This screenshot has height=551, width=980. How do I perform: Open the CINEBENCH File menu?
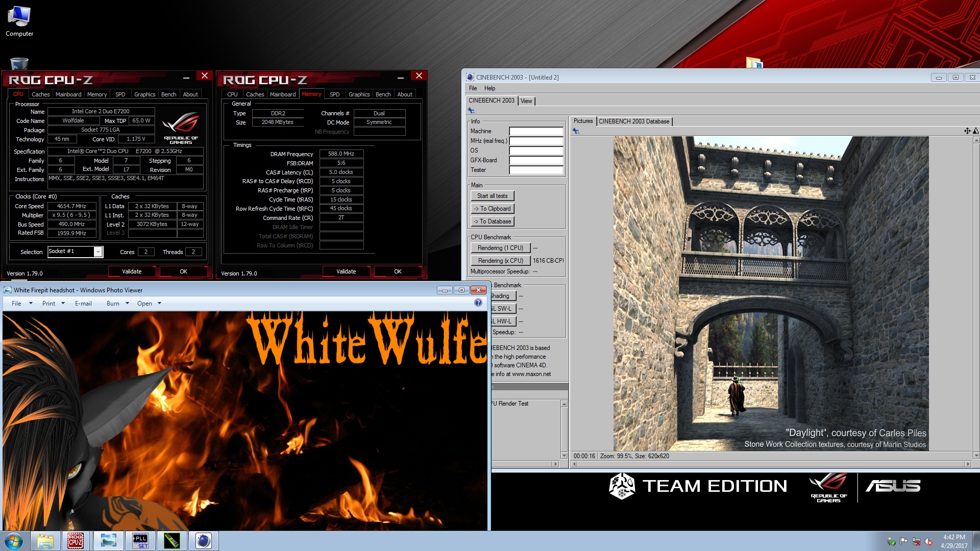(x=473, y=88)
